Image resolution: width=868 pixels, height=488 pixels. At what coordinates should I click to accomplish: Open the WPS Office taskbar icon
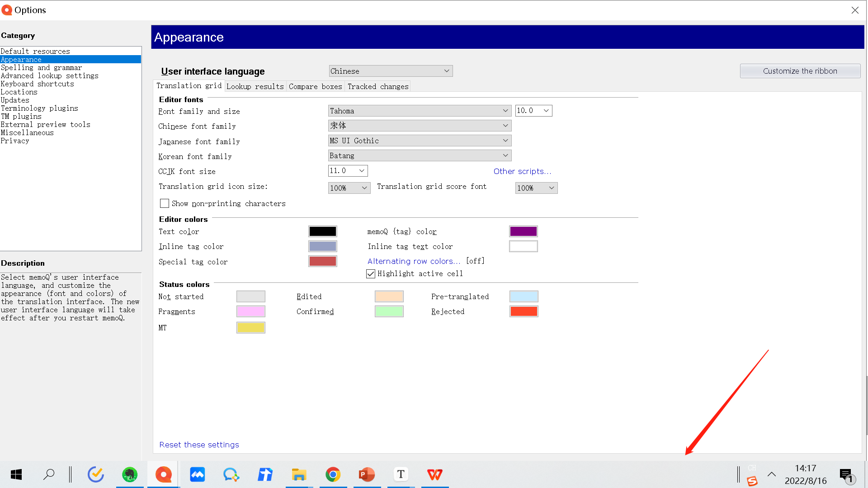pos(435,474)
